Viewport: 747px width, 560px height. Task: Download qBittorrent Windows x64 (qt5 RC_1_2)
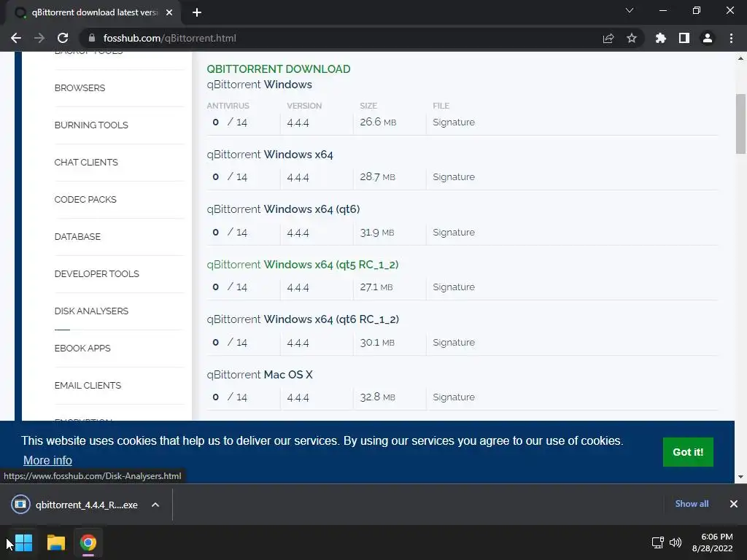[x=303, y=265]
